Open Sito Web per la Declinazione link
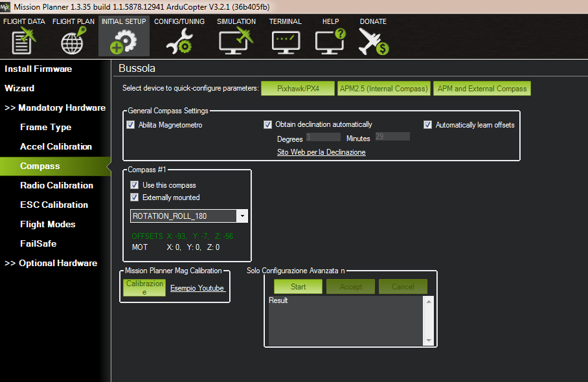The width and height of the screenshot is (588, 382). pyautogui.click(x=321, y=152)
